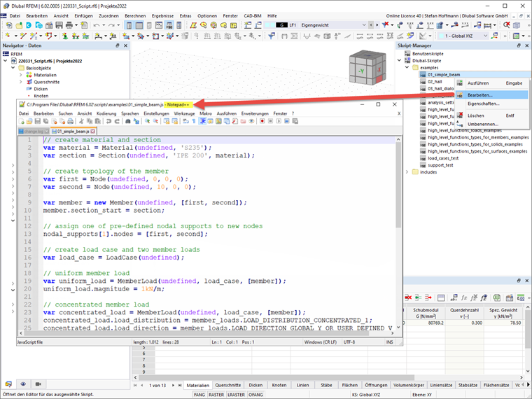Expand the Materialien tree node
This screenshot has height=399, width=532.
coord(20,74)
